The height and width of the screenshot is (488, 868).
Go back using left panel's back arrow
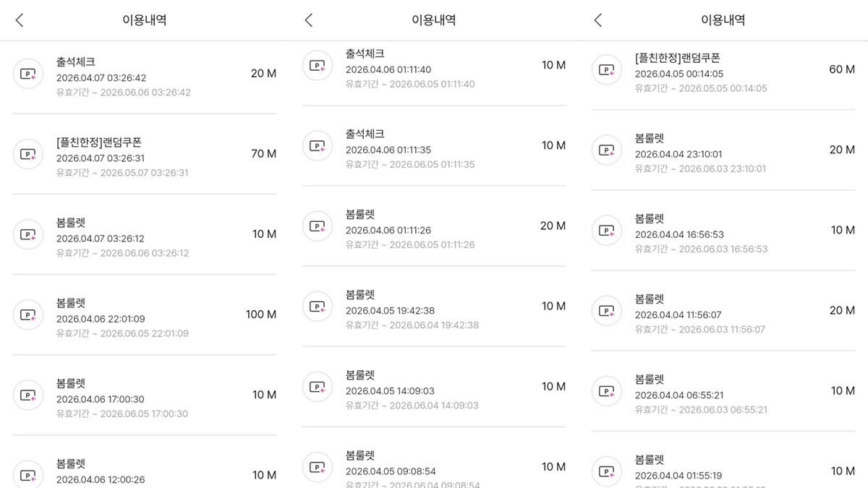pos(20,20)
